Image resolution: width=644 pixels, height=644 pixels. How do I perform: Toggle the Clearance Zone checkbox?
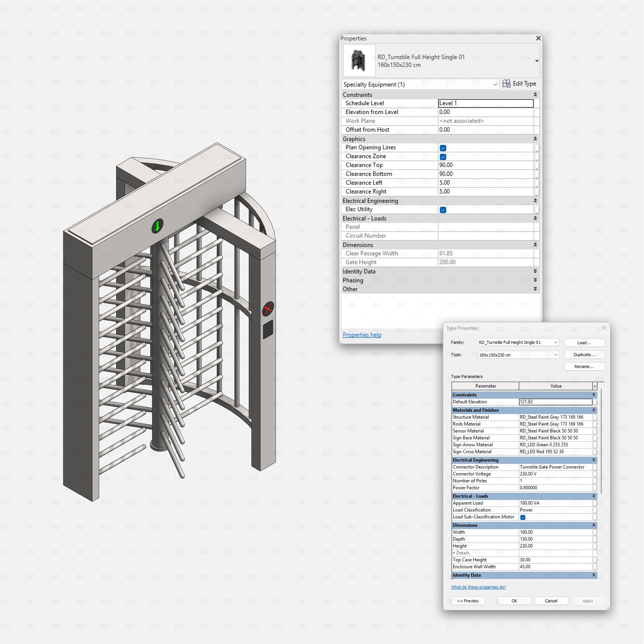[x=443, y=157]
